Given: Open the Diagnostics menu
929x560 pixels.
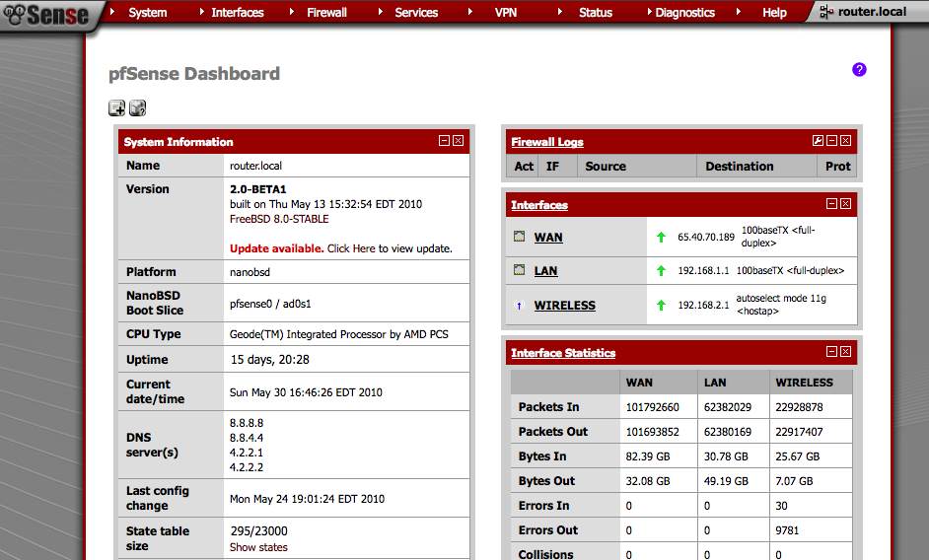Looking at the screenshot, I should pos(684,13).
